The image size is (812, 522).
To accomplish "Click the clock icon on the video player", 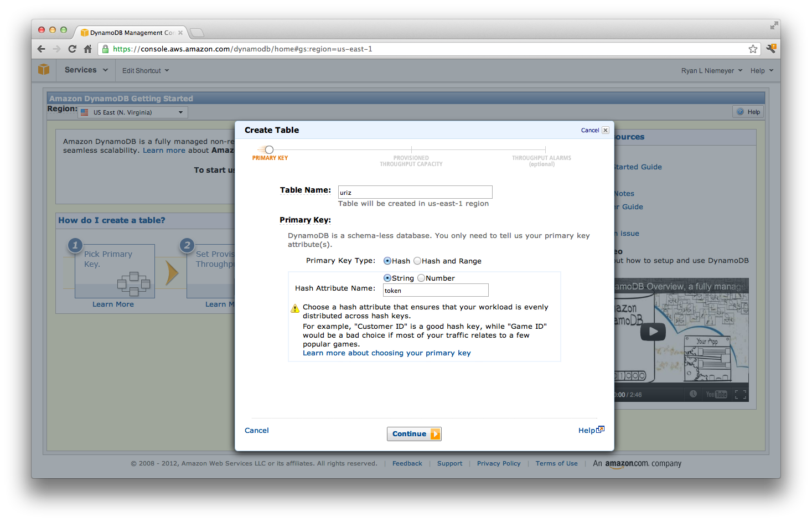I will click(x=694, y=394).
